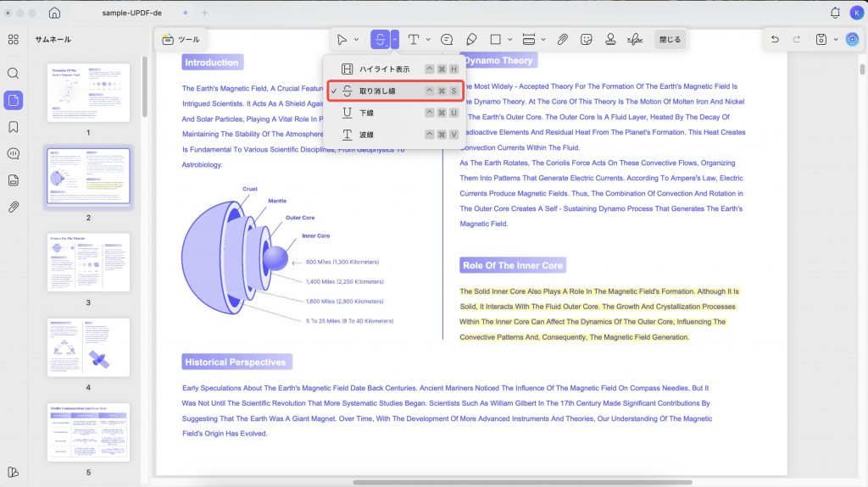Select the strikethrough markup tool in toolbar
This screenshot has height=487, width=868.
point(381,39)
